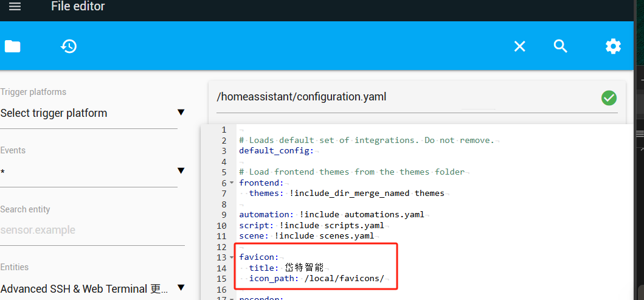Open the folder file browser

click(12, 46)
